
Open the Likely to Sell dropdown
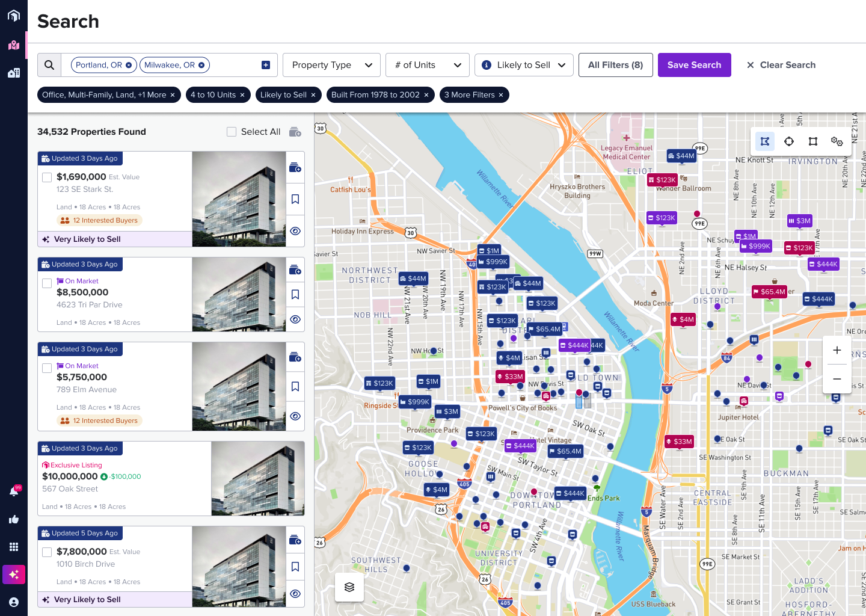524,65
